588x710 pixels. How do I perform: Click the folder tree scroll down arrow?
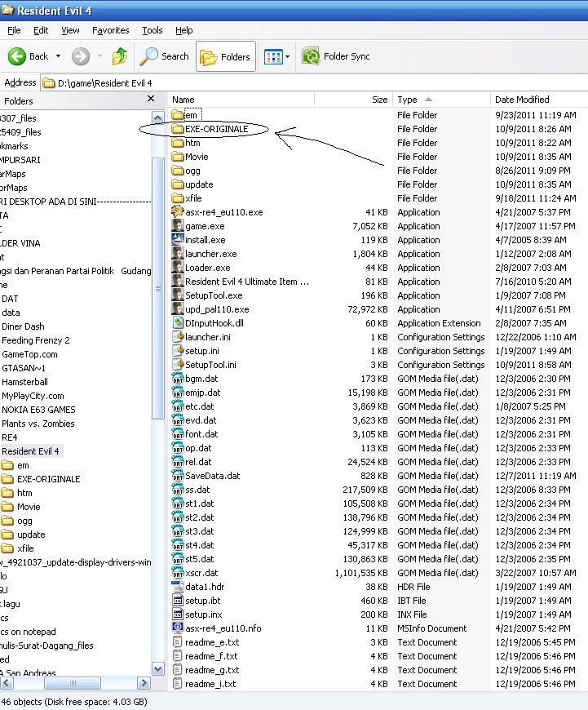(x=158, y=669)
